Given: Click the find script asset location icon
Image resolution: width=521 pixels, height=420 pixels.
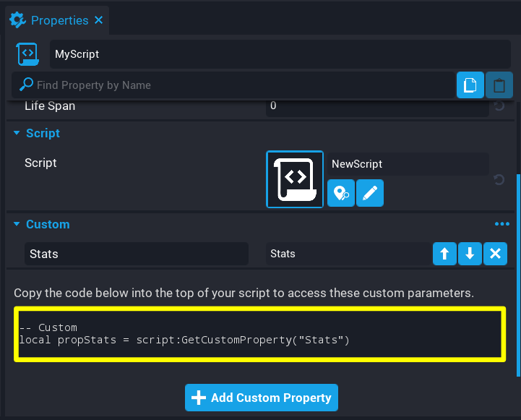Looking at the screenshot, I should pos(341,193).
